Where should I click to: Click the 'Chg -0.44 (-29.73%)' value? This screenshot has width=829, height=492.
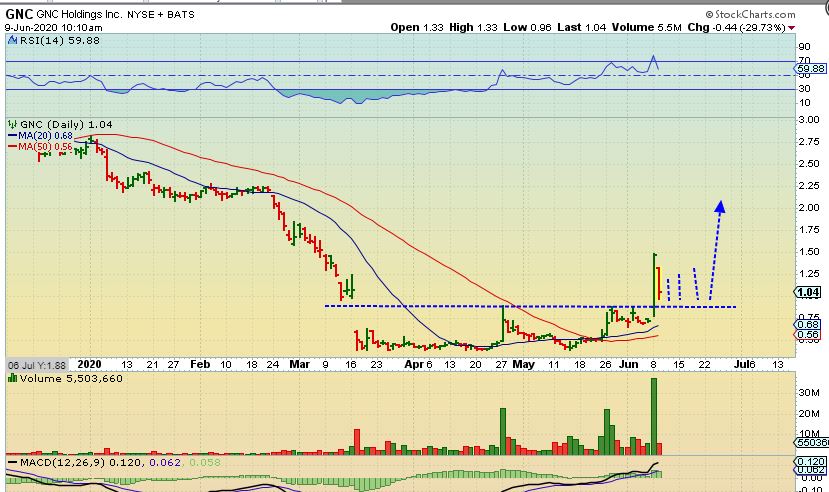[x=736, y=27]
